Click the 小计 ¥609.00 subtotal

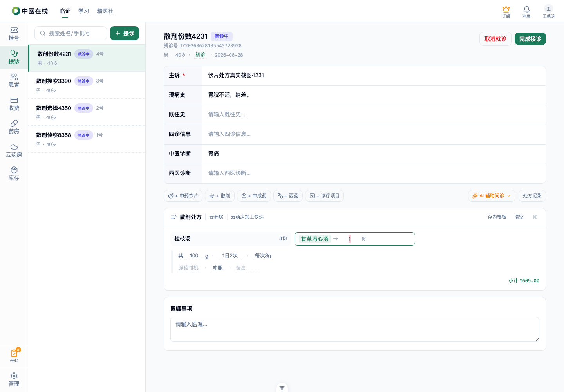coord(524,281)
